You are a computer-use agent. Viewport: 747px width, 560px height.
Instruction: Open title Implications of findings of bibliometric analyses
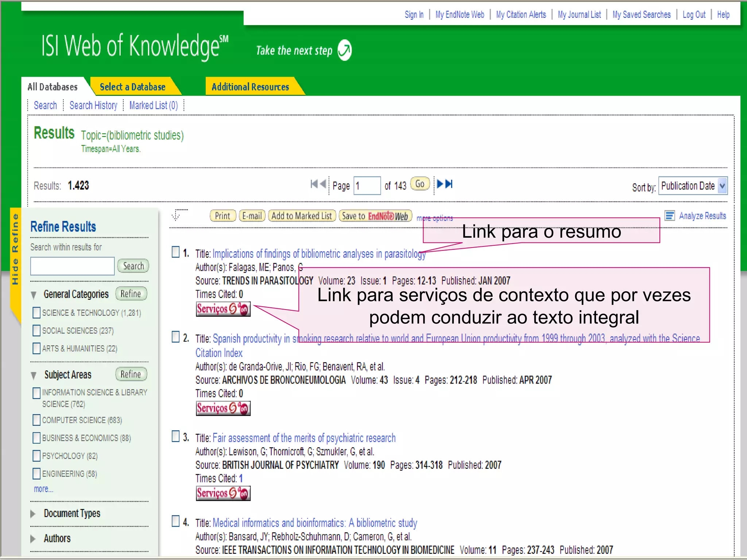point(319,254)
